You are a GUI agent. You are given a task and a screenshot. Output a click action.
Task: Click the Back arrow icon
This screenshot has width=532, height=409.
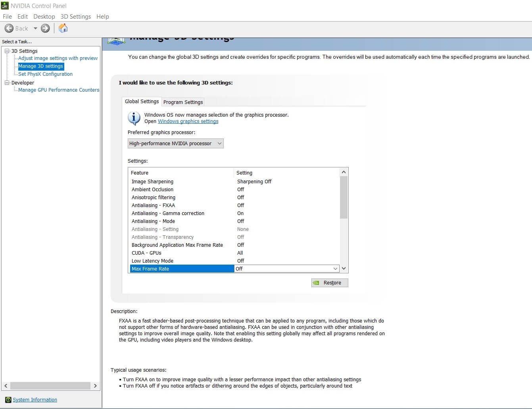(x=9, y=28)
